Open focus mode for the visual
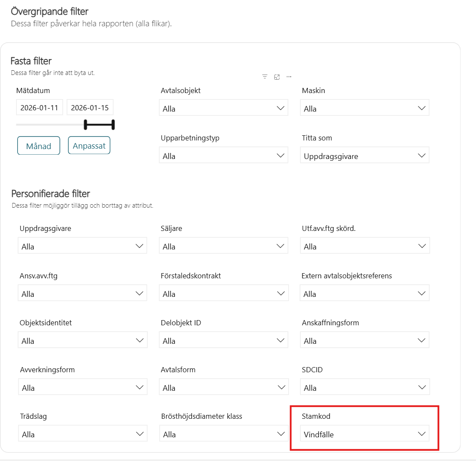This screenshot has height=461, width=476. 277,77
